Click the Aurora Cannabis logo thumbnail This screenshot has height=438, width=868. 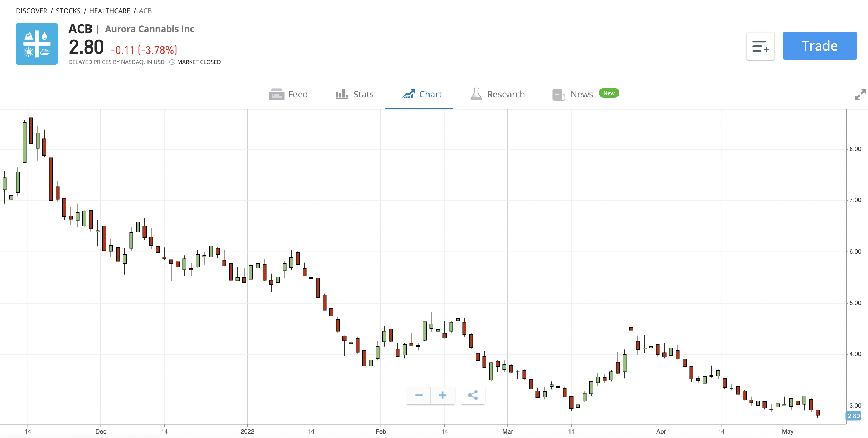[37, 44]
